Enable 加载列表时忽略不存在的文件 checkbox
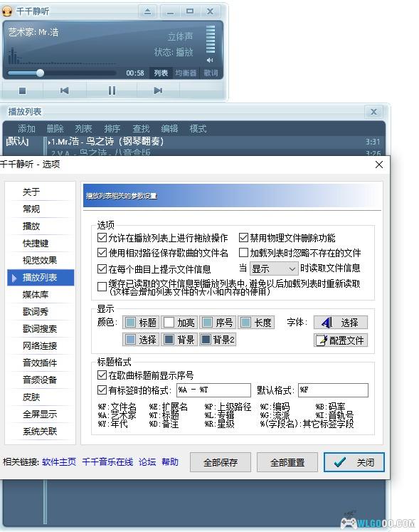Screen dimensions: 419x532 (243, 252)
